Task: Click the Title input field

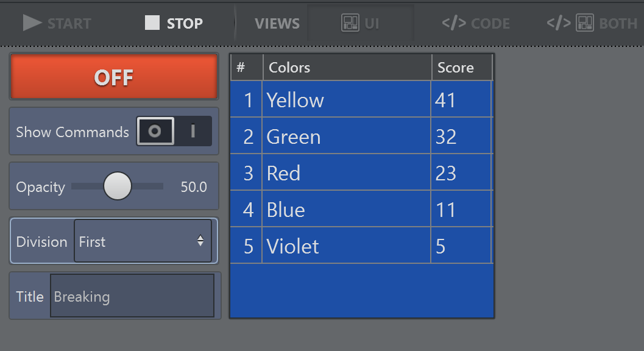Action: (132, 296)
